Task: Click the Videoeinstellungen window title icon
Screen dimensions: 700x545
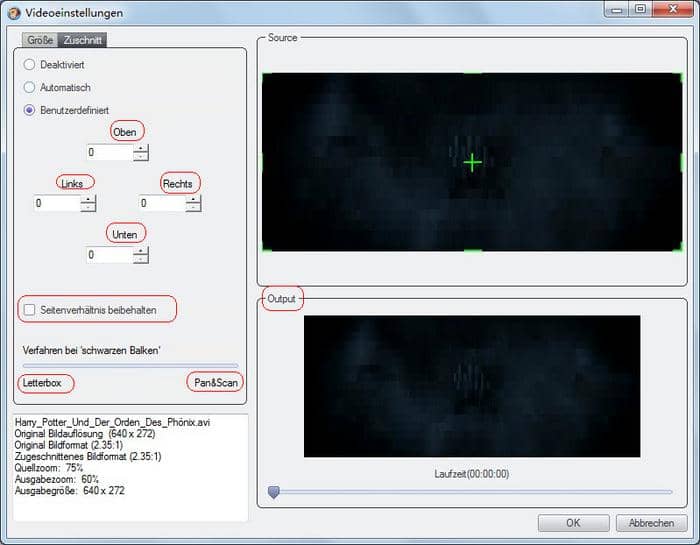Action: (x=14, y=13)
